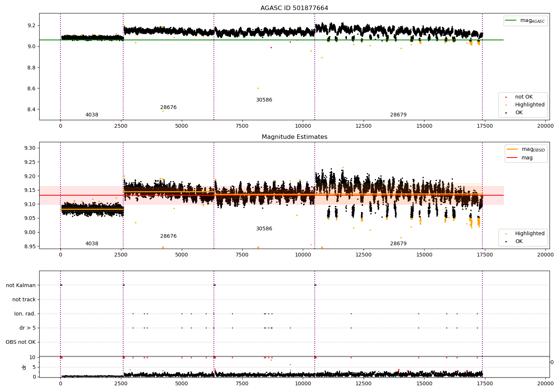Click the 12500 x-tick under the middle plot
The height and width of the screenshot is (392, 560).
tap(364, 255)
